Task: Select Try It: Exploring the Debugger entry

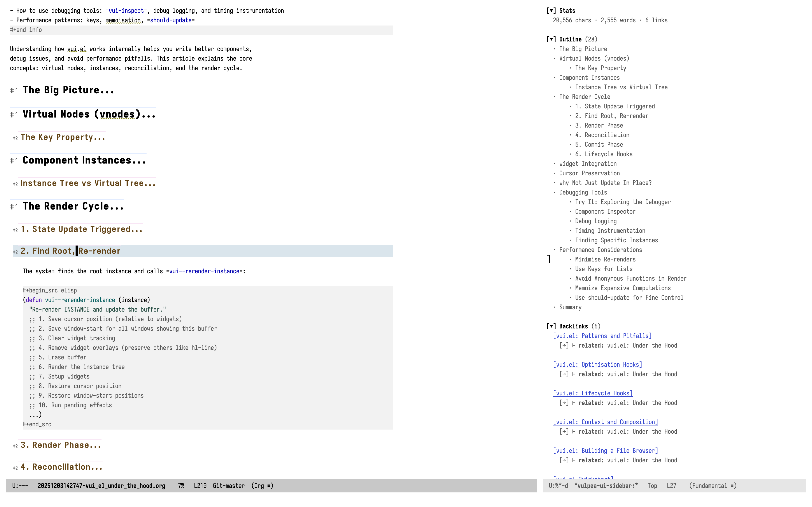Action: click(x=623, y=202)
